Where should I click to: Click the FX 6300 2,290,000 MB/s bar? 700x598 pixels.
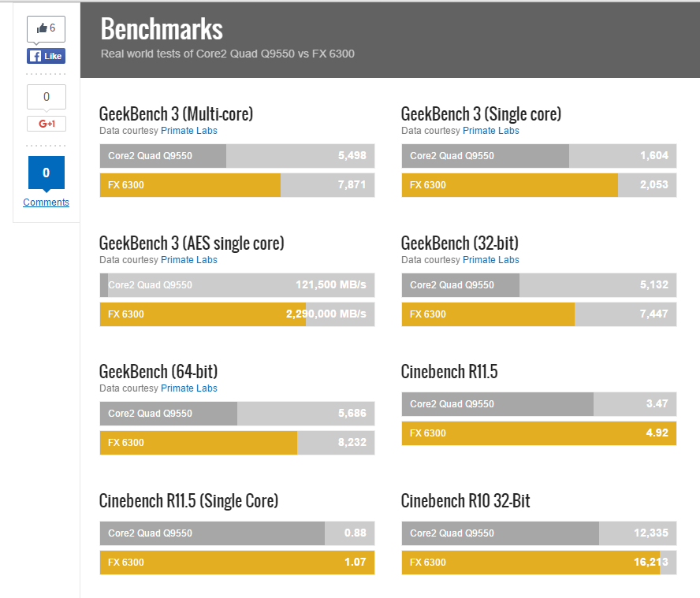(237, 314)
